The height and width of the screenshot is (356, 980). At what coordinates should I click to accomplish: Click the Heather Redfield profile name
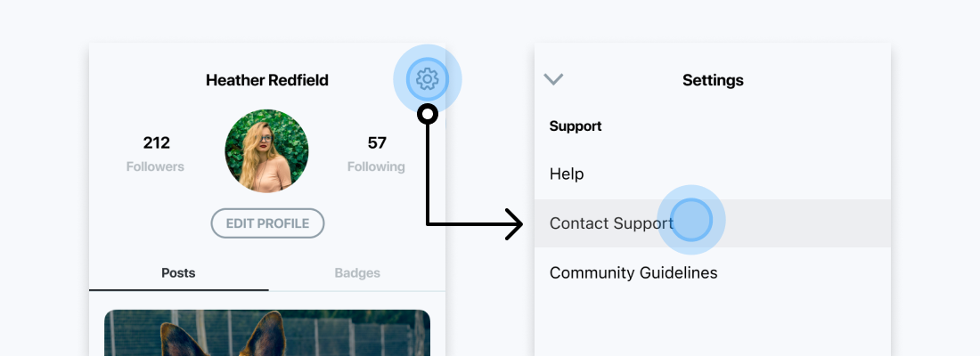point(267,80)
